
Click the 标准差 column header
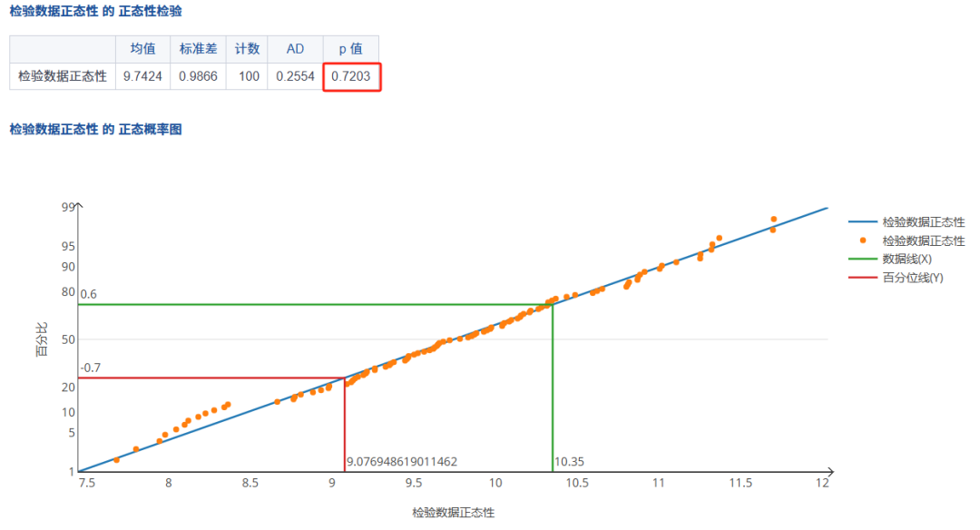197,49
